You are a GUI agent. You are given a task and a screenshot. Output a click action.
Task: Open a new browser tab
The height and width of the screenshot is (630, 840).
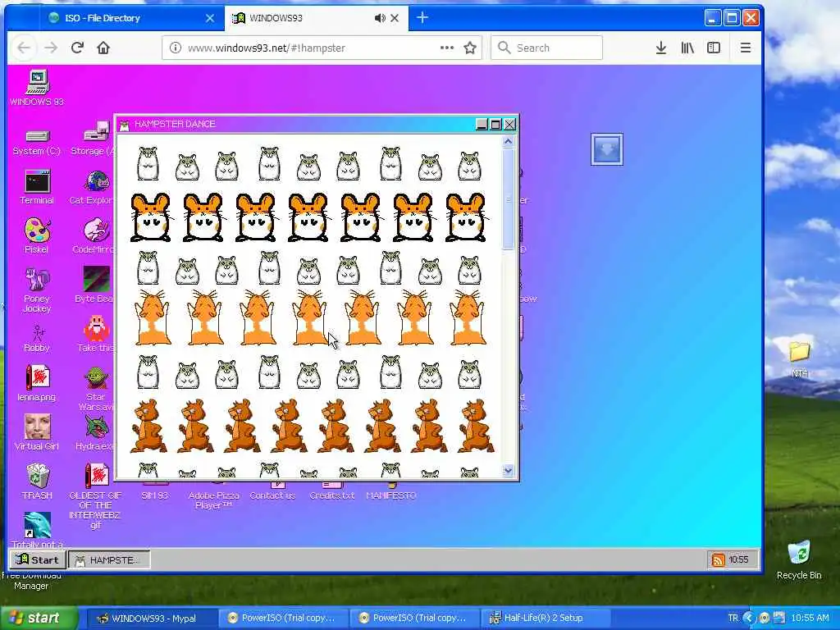[422, 18]
